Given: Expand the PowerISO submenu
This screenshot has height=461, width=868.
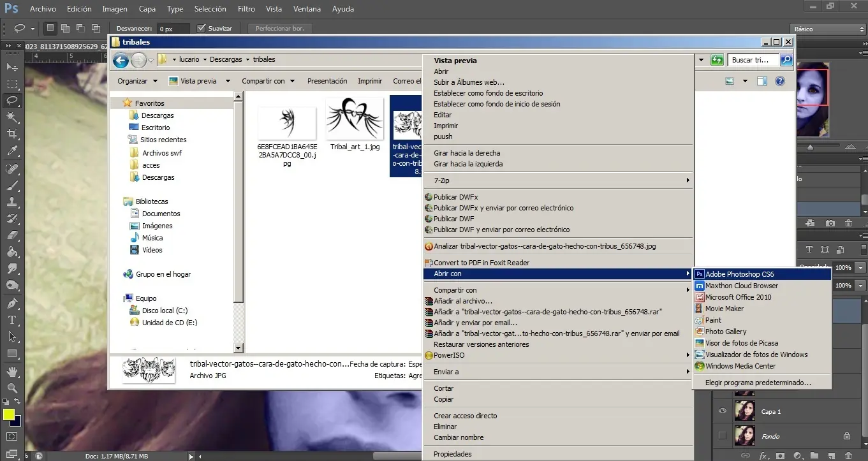Looking at the screenshot, I should [558, 355].
